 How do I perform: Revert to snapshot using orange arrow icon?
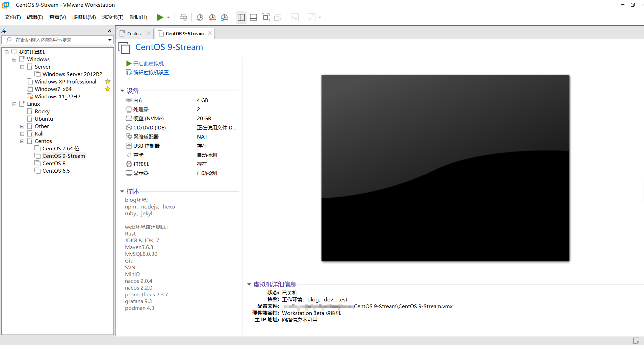click(212, 18)
